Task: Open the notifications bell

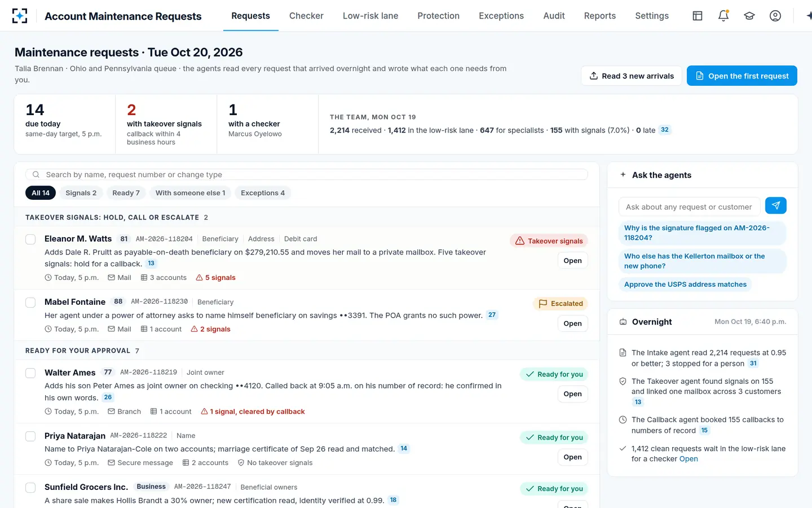Action: [x=723, y=16]
